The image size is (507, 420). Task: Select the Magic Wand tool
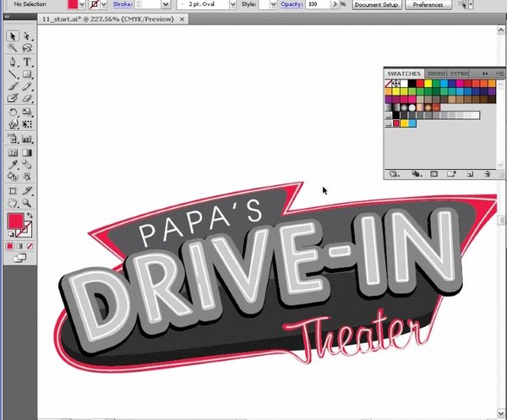(13, 49)
